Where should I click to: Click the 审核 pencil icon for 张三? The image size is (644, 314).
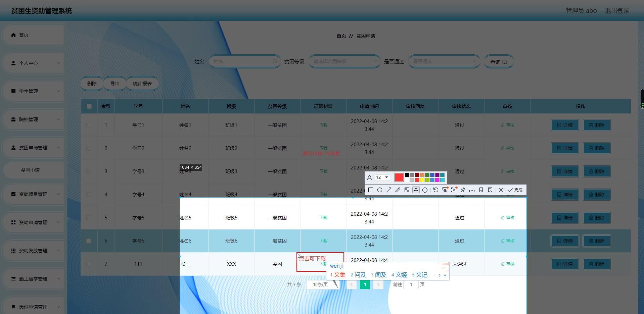pos(502,264)
